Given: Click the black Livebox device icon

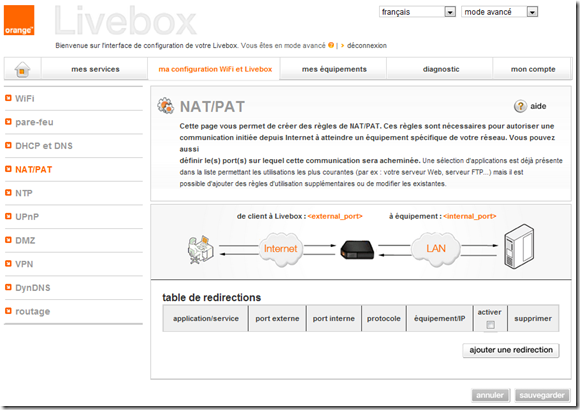Looking at the screenshot, I should tap(357, 250).
